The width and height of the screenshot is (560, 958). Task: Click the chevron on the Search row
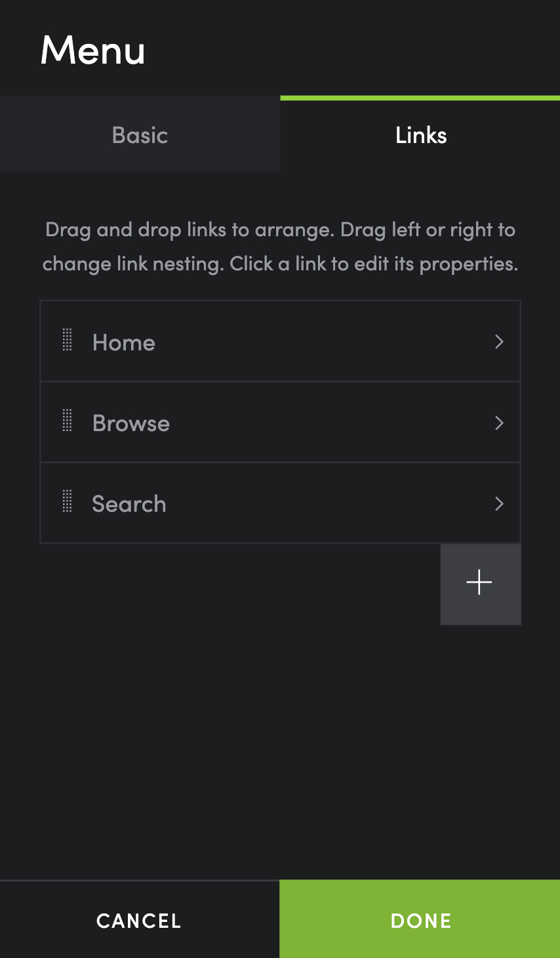click(x=499, y=503)
